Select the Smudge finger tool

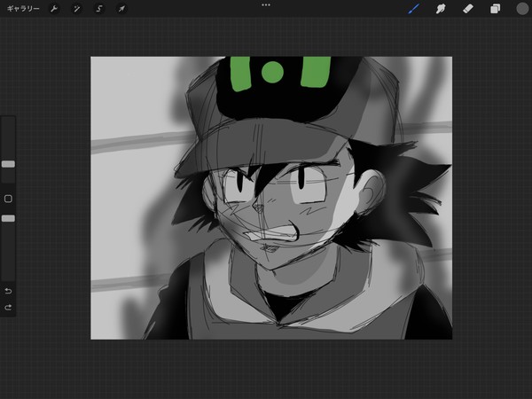pyautogui.click(x=441, y=9)
